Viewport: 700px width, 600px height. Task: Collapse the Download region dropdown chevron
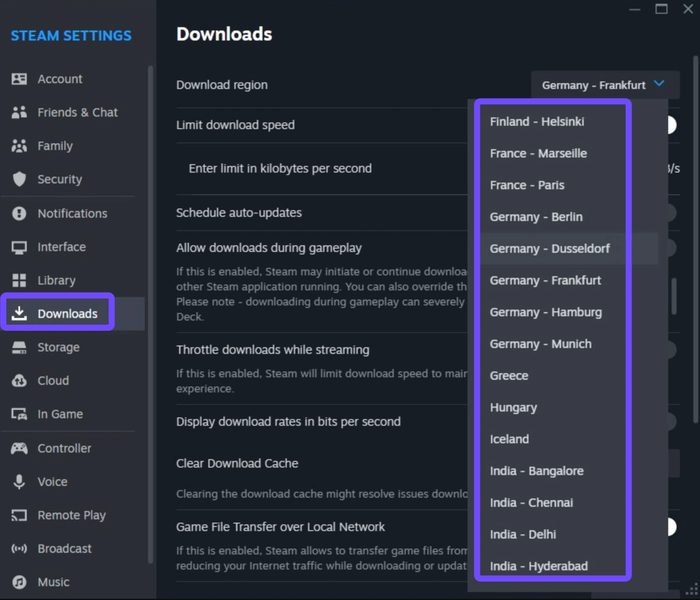click(659, 84)
